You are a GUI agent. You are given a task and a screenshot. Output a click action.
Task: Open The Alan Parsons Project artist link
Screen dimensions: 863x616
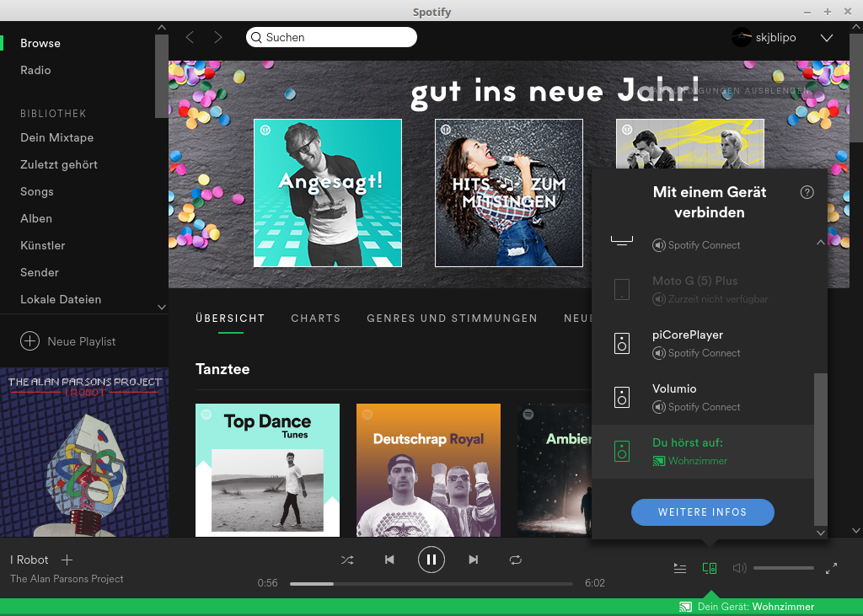[67, 579]
